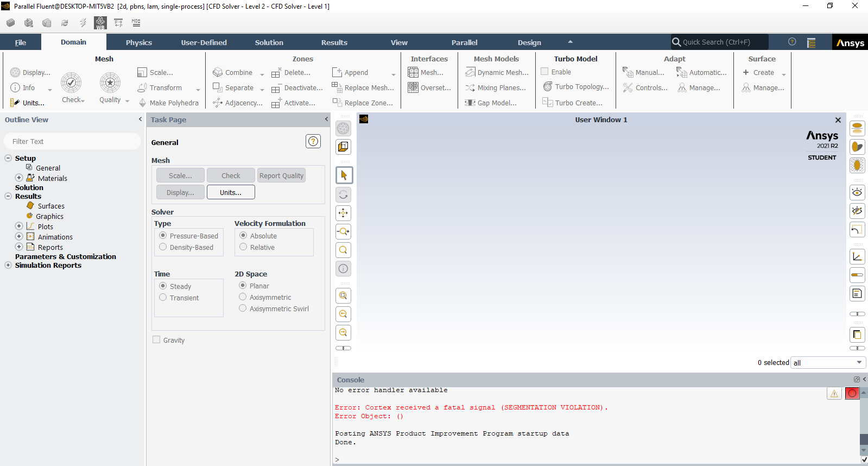Expand the Animations tree node

tap(19, 236)
